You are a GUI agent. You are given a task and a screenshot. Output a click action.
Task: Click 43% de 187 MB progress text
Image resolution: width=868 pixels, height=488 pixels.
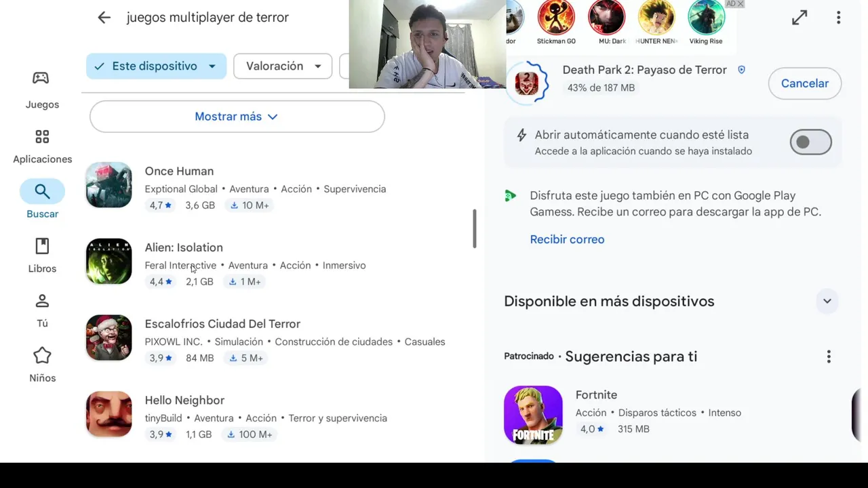(601, 87)
